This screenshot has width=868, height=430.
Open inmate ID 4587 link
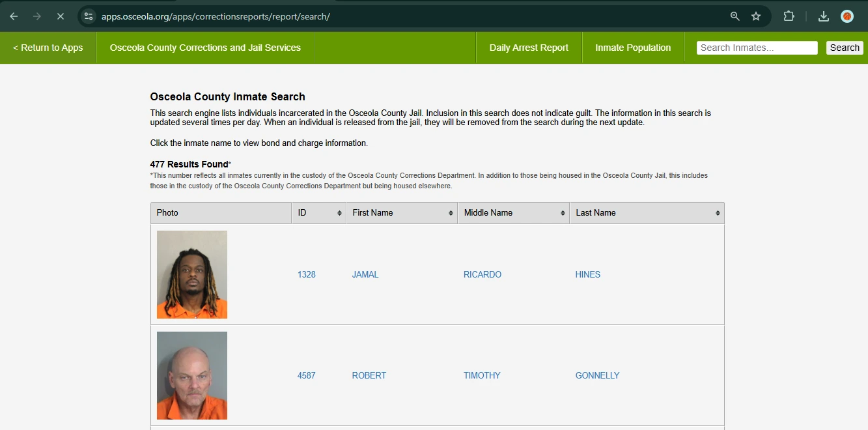pos(307,376)
